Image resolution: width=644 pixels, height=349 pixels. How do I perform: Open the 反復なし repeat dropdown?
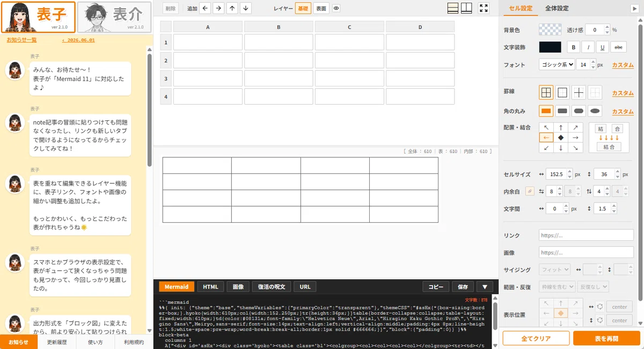point(594,287)
